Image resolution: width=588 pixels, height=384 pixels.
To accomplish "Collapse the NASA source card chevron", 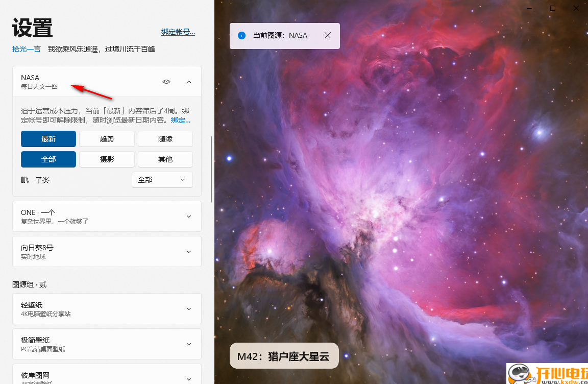I will 189,81.
